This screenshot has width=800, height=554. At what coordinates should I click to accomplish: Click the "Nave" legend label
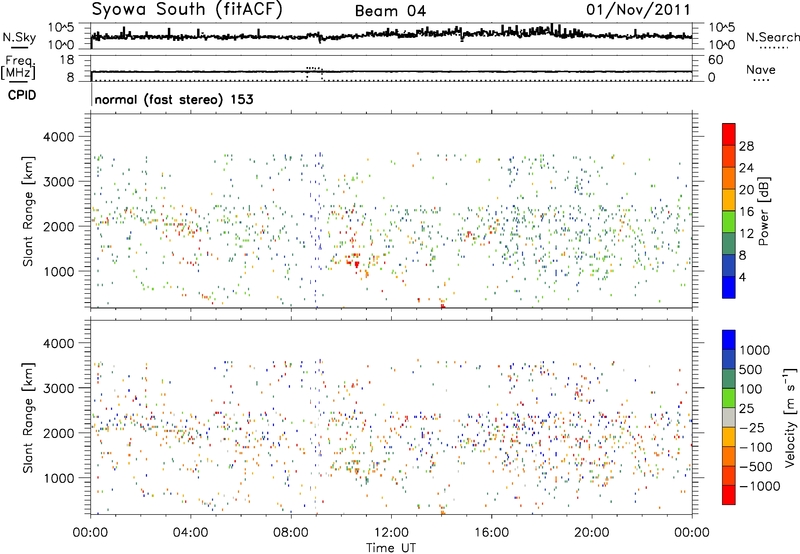[x=761, y=69]
